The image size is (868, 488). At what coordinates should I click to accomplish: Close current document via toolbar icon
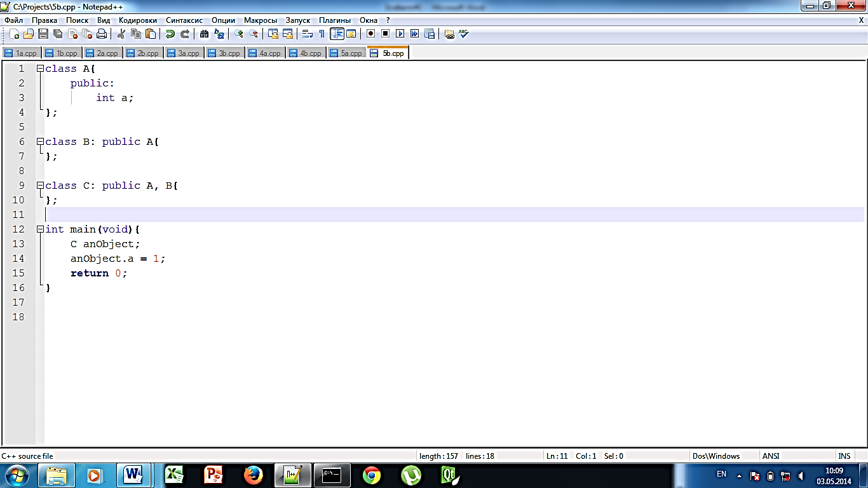pyautogui.click(x=72, y=34)
